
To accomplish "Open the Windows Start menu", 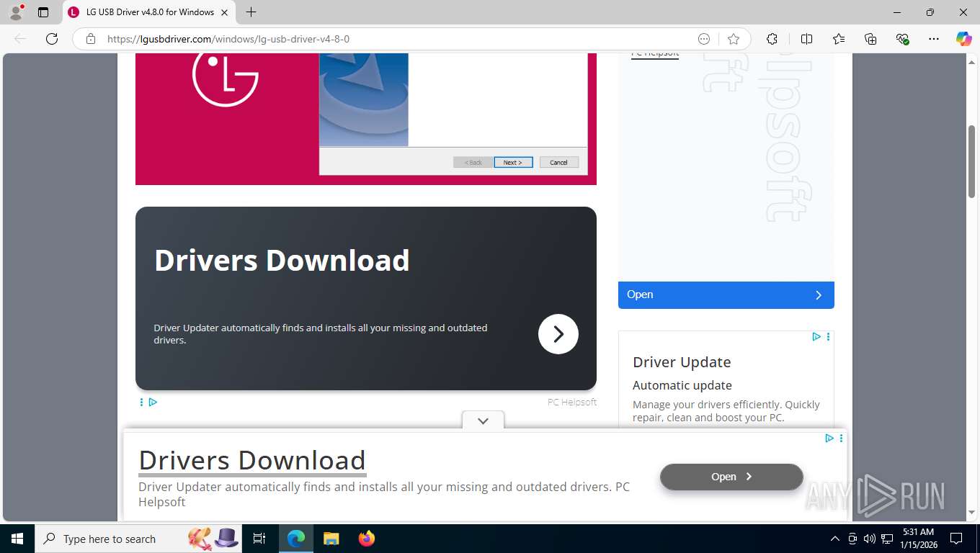I will pos(17,539).
